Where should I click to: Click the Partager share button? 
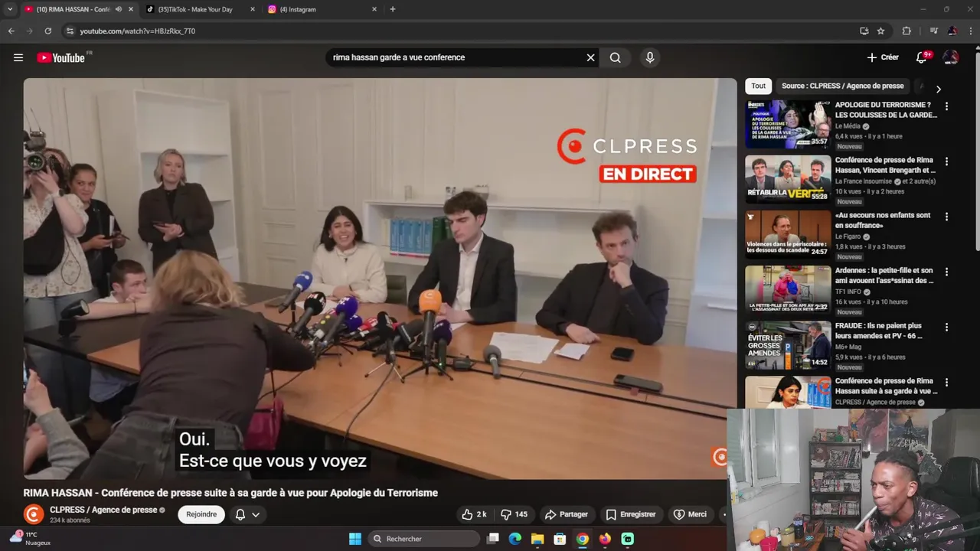(567, 514)
